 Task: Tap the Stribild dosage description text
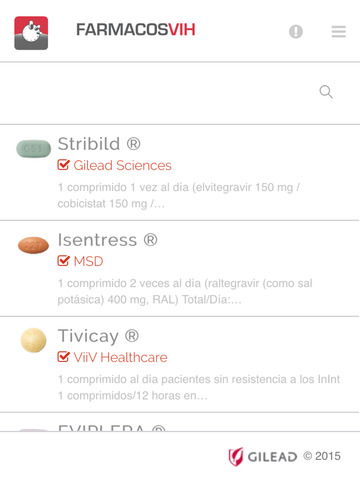179,195
